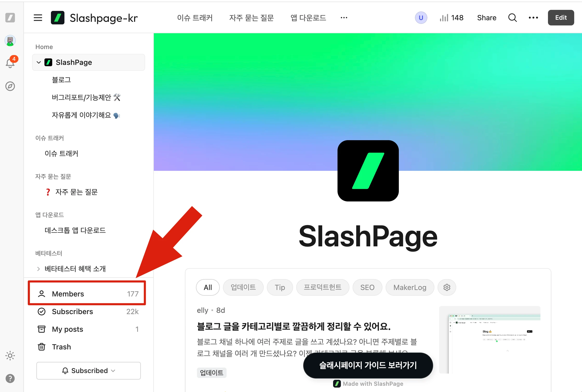Image resolution: width=582 pixels, height=392 pixels.
Task: Open the Subscribed dropdown
Action: pyautogui.click(x=89, y=371)
